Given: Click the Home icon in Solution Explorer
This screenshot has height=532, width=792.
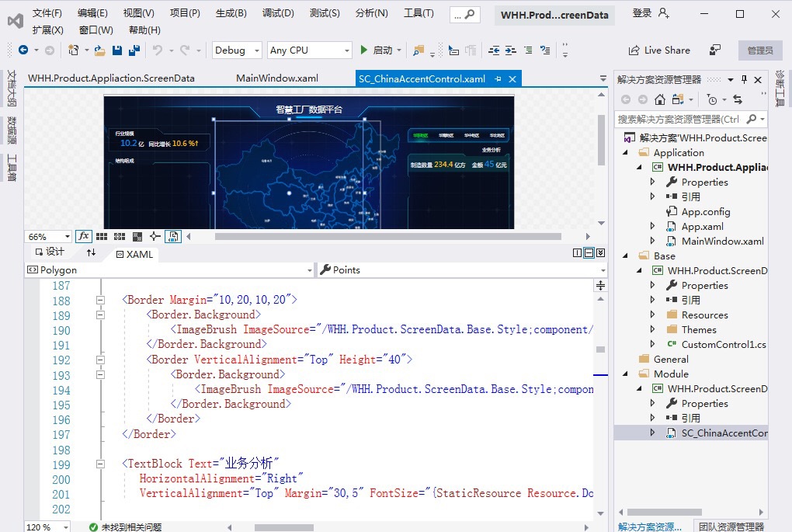Looking at the screenshot, I should coord(659,99).
